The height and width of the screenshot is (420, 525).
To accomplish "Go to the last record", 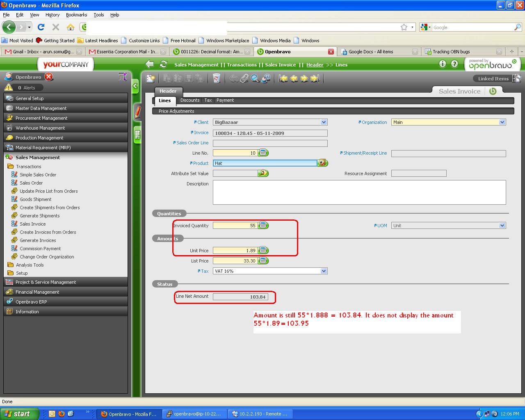I will (315, 78).
